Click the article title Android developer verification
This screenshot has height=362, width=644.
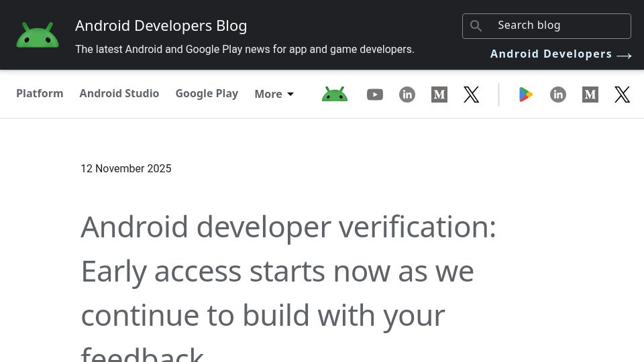pos(288,288)
